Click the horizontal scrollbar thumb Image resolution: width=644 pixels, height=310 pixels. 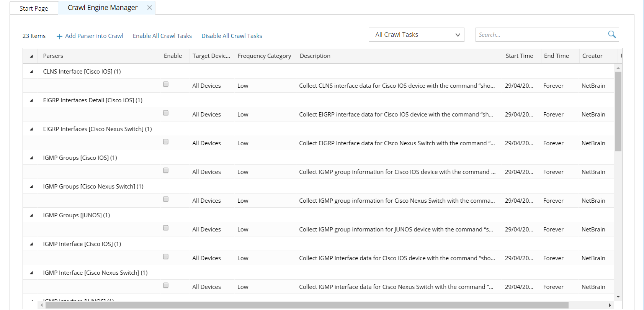[x=306, y=305]
